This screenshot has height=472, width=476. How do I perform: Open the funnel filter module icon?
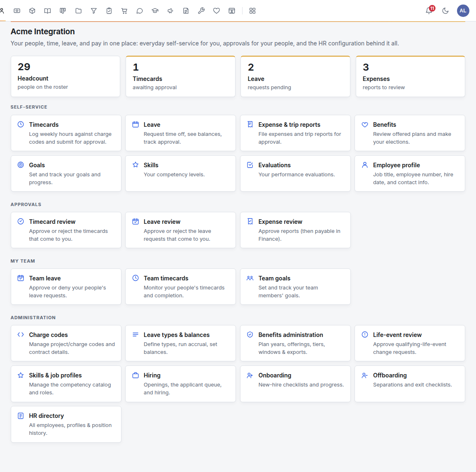[x=94, y=11]
